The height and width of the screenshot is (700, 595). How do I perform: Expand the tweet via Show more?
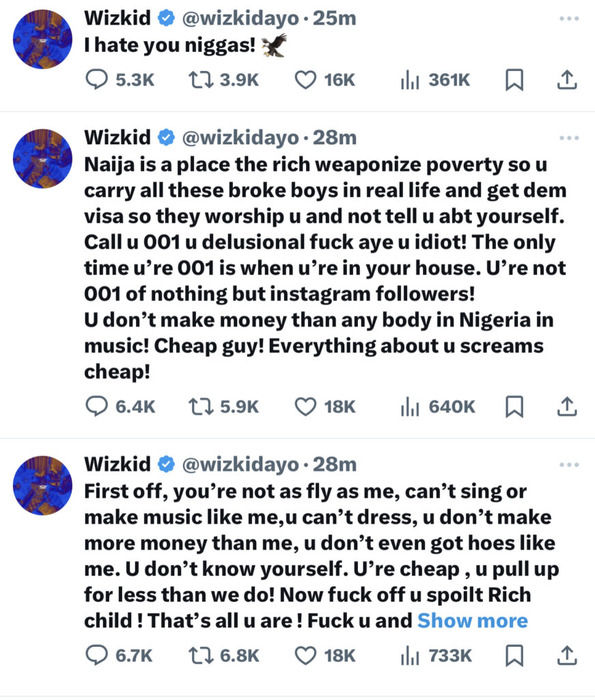pos(472,621)
